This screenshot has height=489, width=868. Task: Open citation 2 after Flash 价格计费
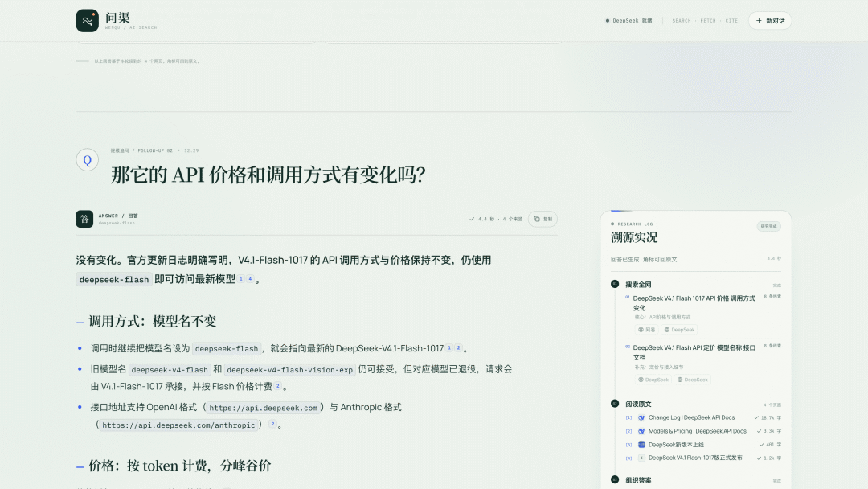coord(278,385)
